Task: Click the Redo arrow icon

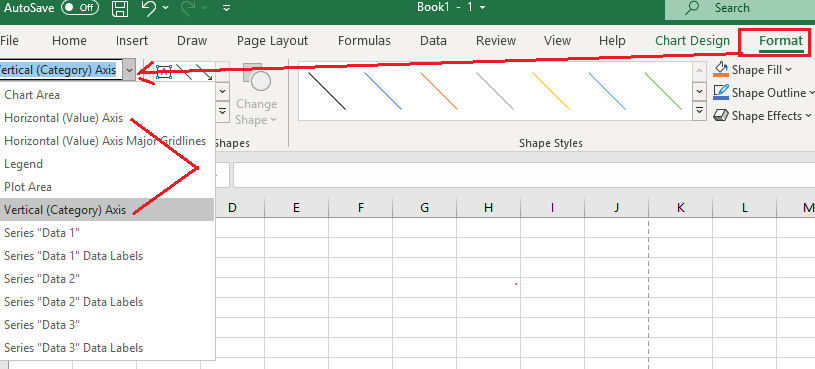Action: [x=189, y=8]
